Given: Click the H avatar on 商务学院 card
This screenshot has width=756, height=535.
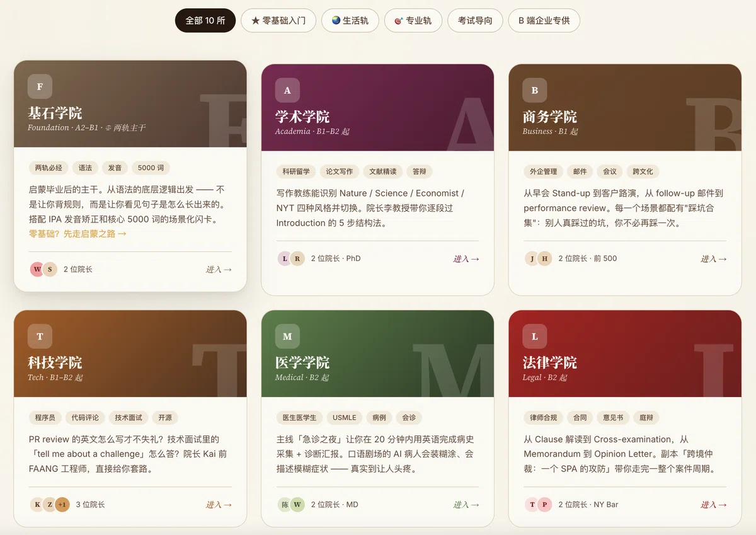Looking at the screenshot, I should (545, 258).
